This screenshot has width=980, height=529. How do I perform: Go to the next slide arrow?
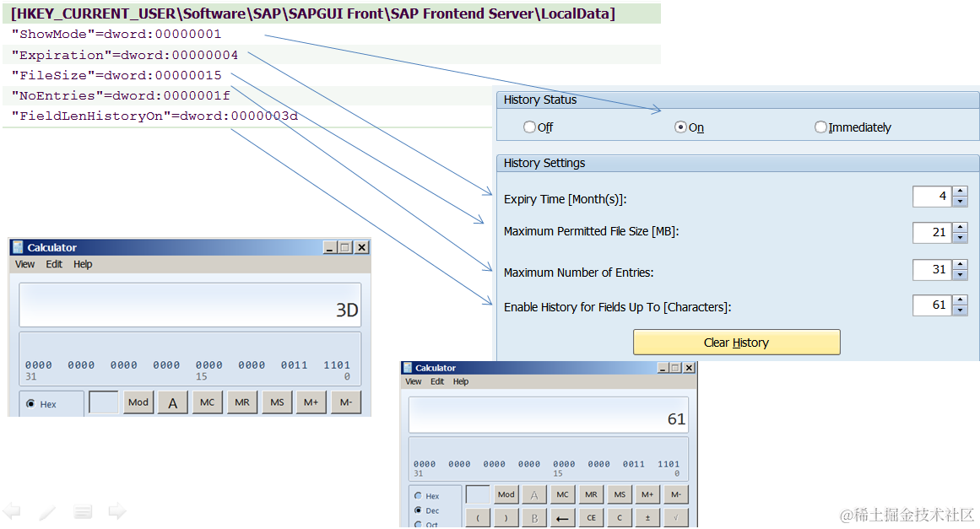pos(116,511)
